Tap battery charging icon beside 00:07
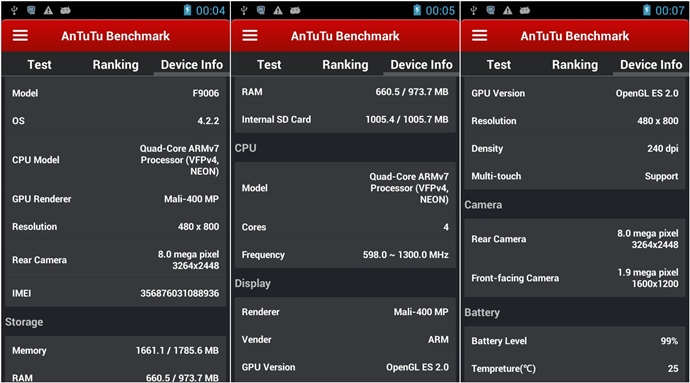Image resolution: width=690 pixels, height=383 pixels. [647, 10]
